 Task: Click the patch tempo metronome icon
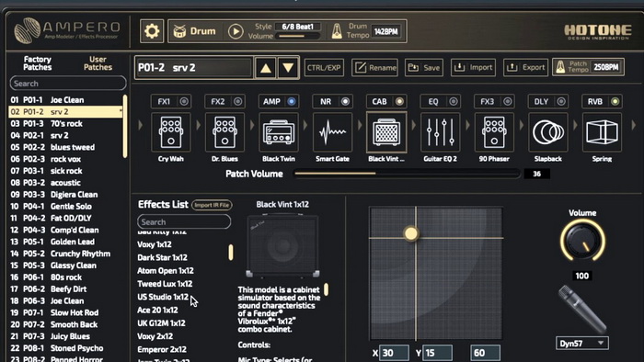coord(560,67)
